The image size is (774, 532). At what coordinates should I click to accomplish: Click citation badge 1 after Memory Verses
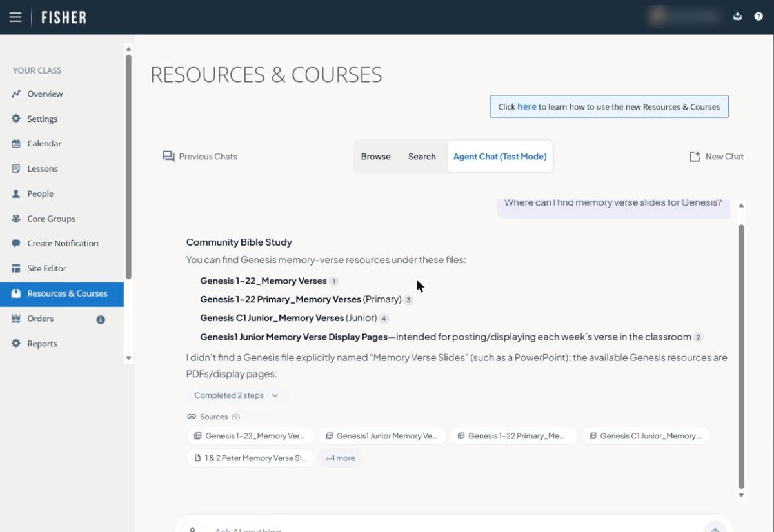pos(333,281)
